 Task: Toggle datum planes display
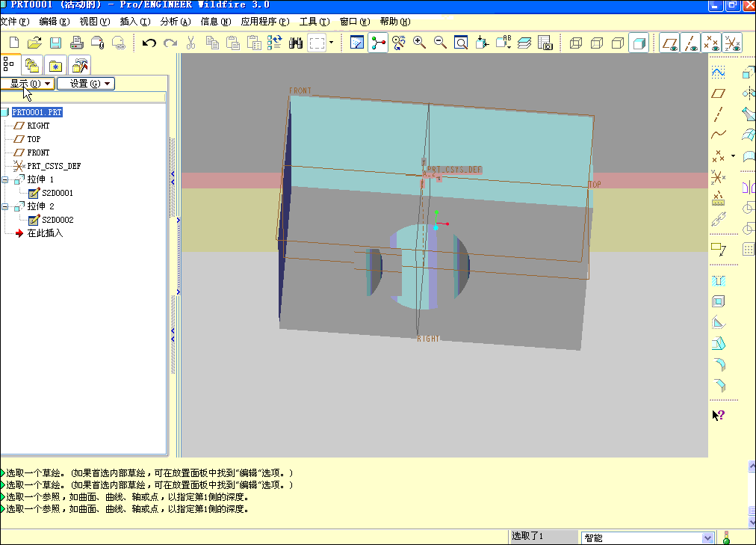pos(669,43)
